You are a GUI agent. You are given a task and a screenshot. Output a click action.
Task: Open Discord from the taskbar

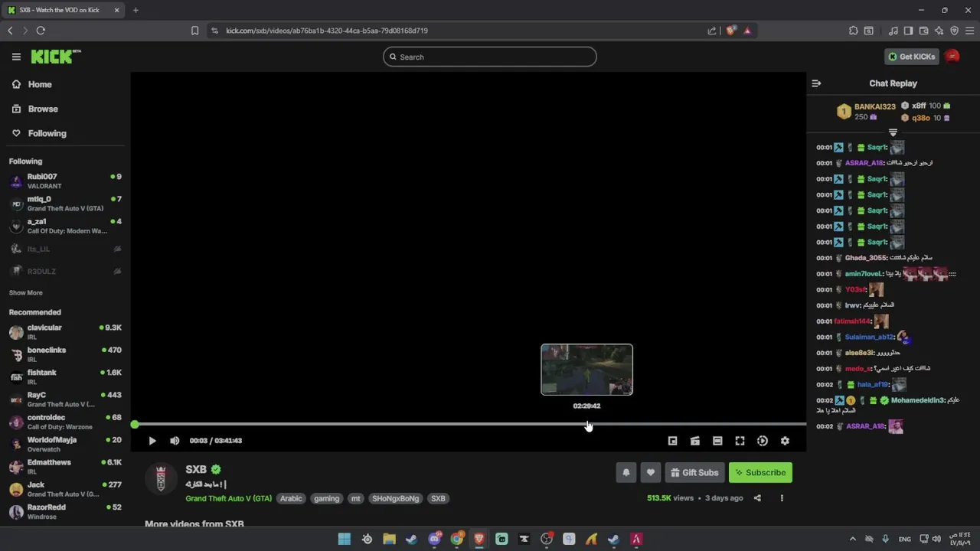coord(434,539)
